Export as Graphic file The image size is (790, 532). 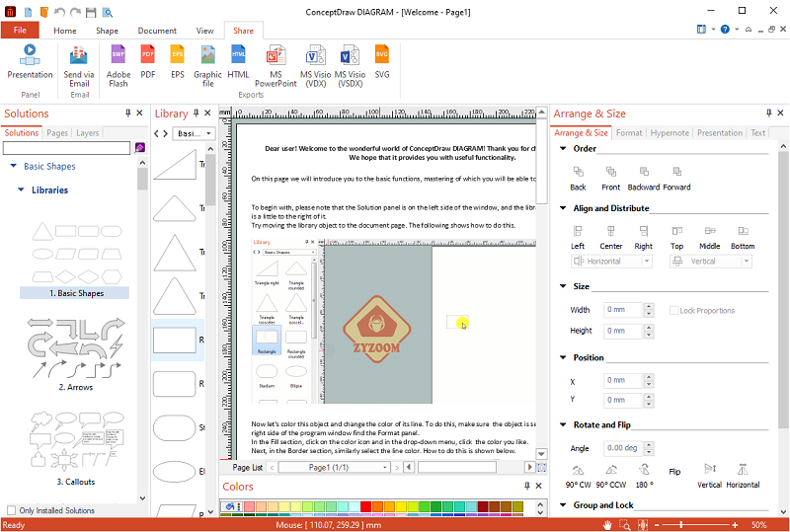tap(207, 66)
